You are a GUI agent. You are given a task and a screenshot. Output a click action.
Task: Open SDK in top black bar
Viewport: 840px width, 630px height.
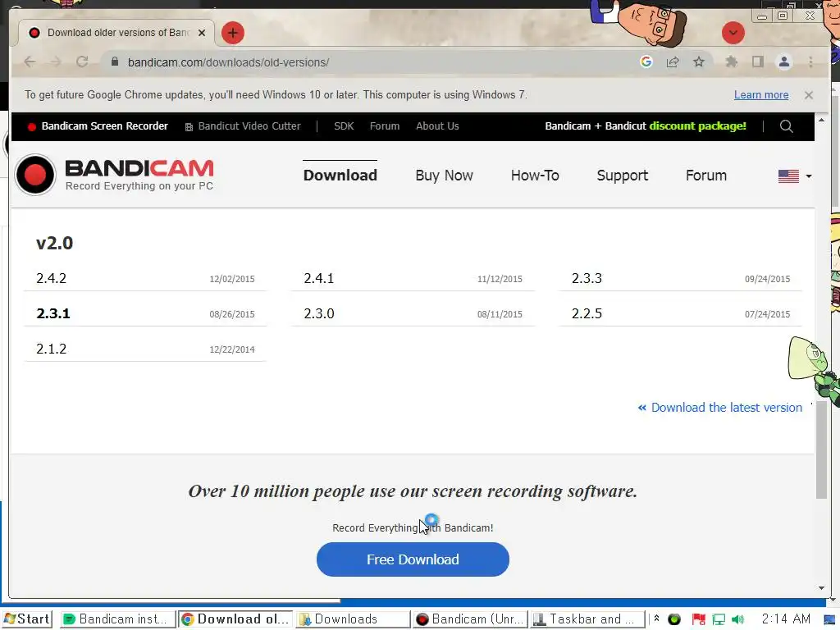click(344, 126)
